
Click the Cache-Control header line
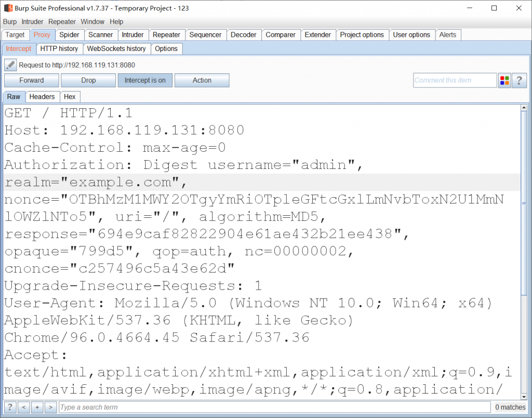point(115,148)
